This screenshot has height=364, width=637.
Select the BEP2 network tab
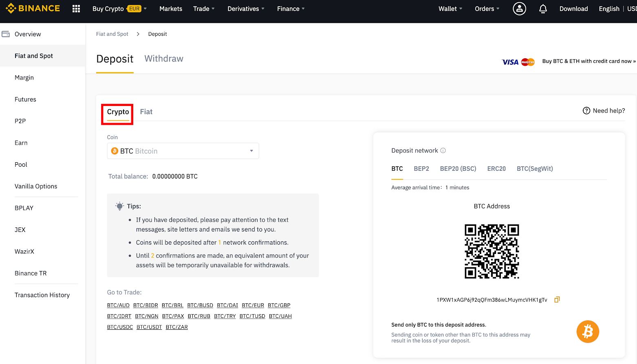point(421,169)
